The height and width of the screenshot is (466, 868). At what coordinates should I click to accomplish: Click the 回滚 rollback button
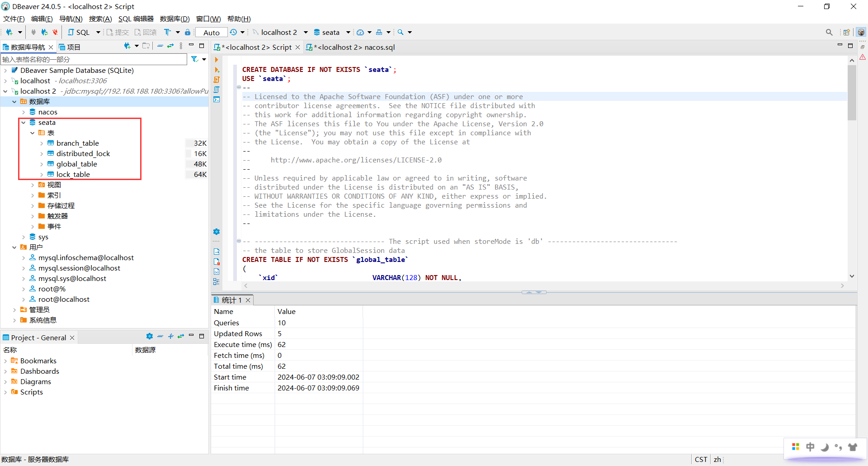click(x=145, y=32)
